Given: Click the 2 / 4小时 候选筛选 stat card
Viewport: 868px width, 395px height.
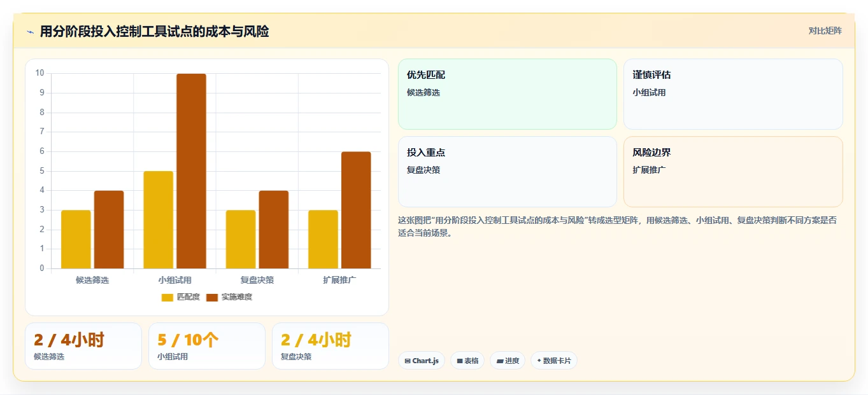Looking at the screenshot, I should (x=83, y=346).
